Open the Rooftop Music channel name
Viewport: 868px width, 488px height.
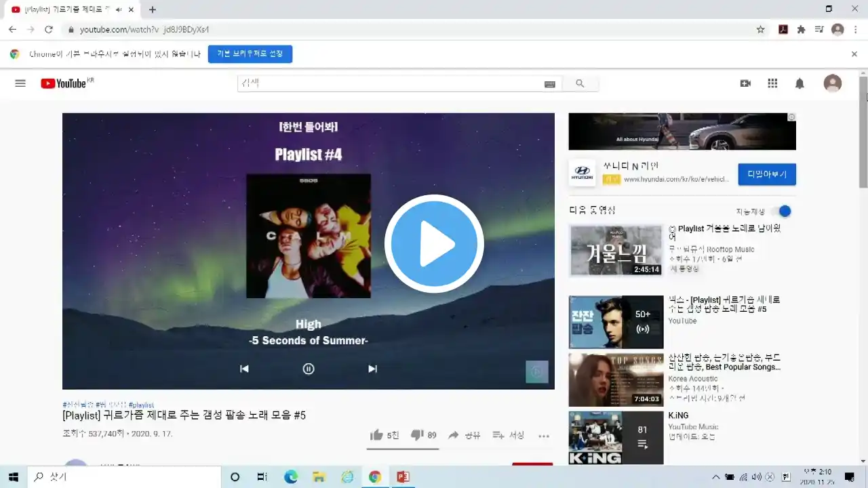pos(711,249)
